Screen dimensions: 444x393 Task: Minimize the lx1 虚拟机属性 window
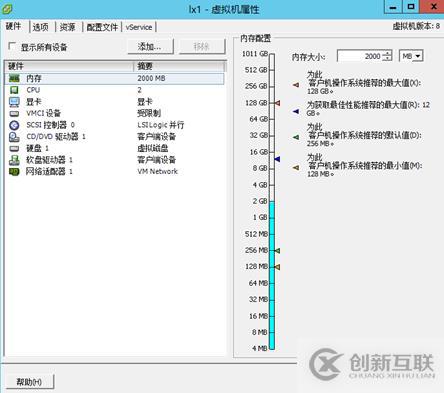[393, 7]
